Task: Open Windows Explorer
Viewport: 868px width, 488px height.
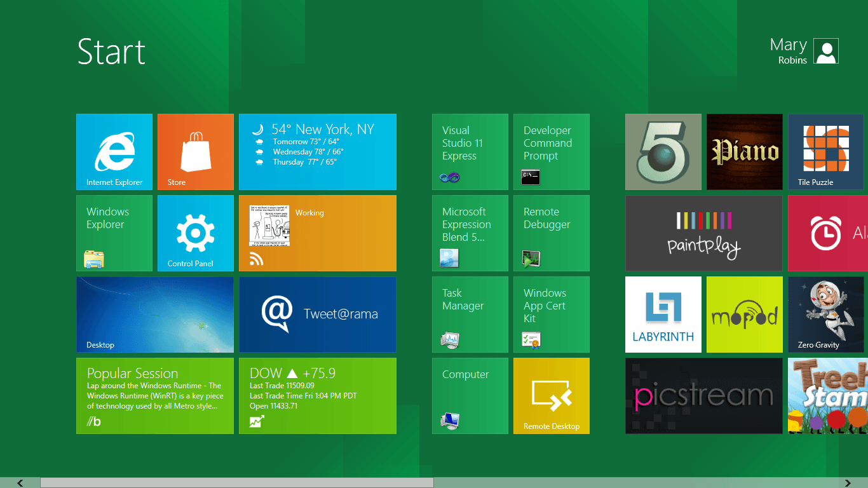Action: (x=114, y=233)
